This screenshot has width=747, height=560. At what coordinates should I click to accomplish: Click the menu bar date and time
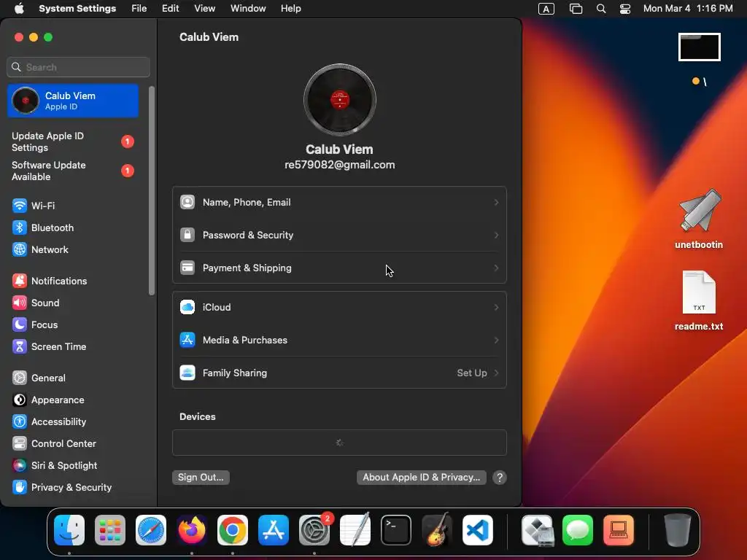[x=688, y=9]
